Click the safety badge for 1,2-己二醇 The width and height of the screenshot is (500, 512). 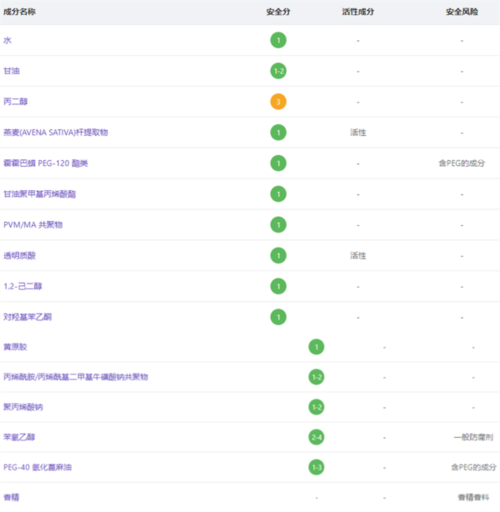278,286
